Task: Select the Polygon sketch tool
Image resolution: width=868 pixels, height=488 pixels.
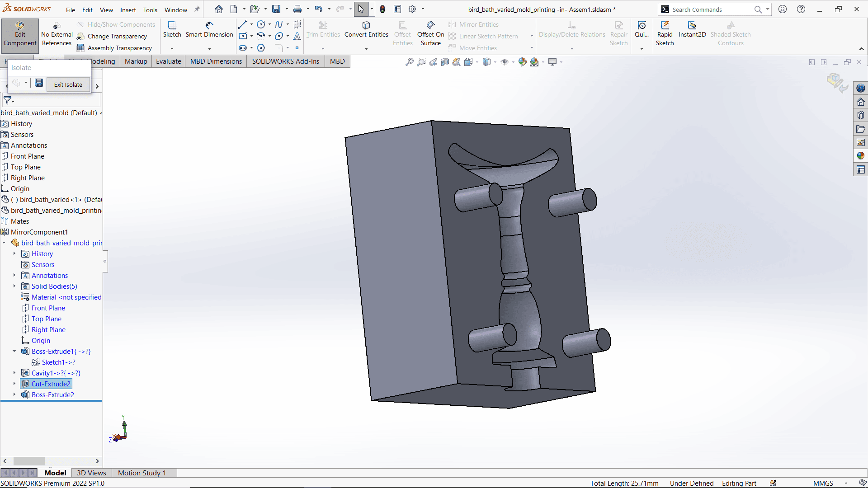Action: click(261, 48)
